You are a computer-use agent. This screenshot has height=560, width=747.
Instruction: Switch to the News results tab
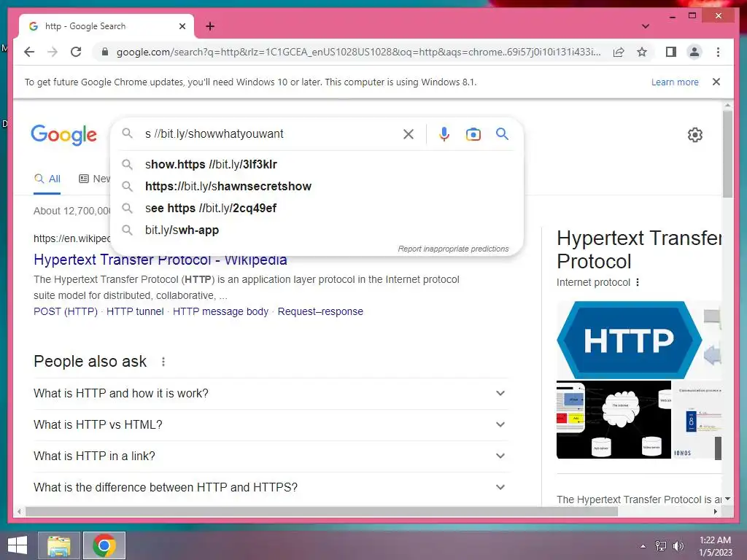pyautogui.click(x=95, y=179)
